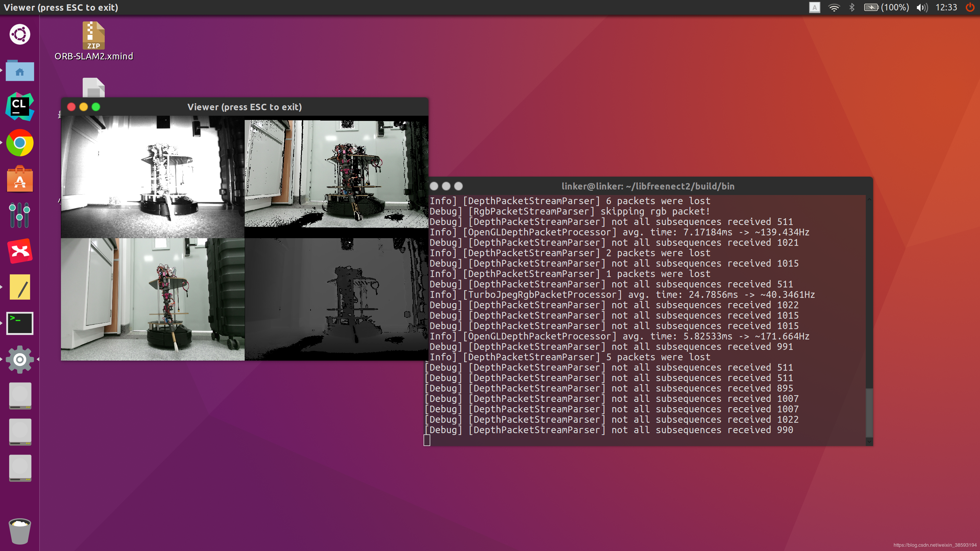
Task: Launch Google Chrome from the dock
Action: point(20,143)
